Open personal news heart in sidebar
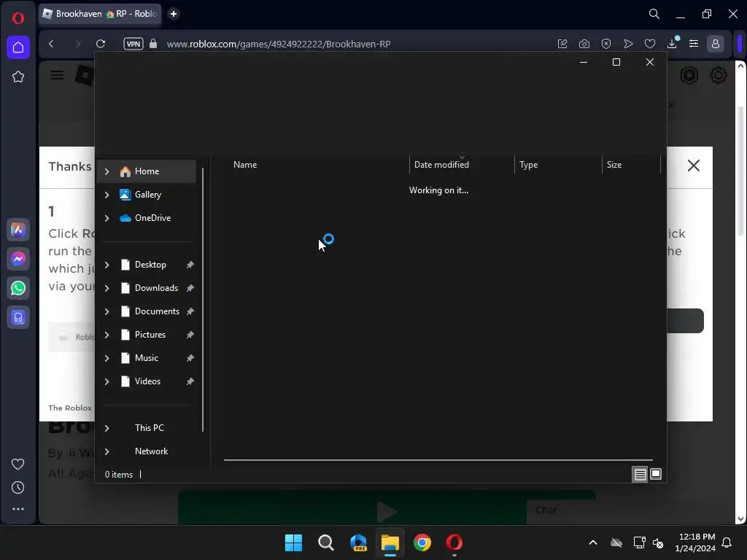This screenshot has height=560, width=747. coord(18,464)
